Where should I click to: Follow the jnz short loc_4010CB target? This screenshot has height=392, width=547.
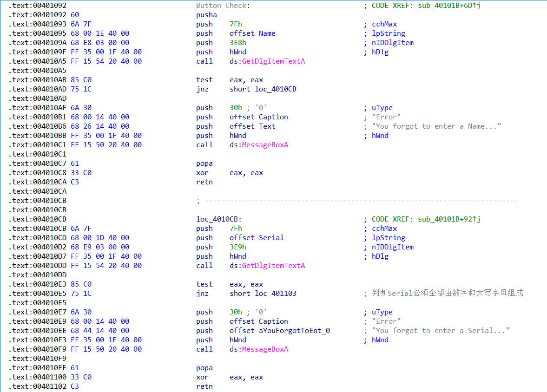[x=276, y=89]
